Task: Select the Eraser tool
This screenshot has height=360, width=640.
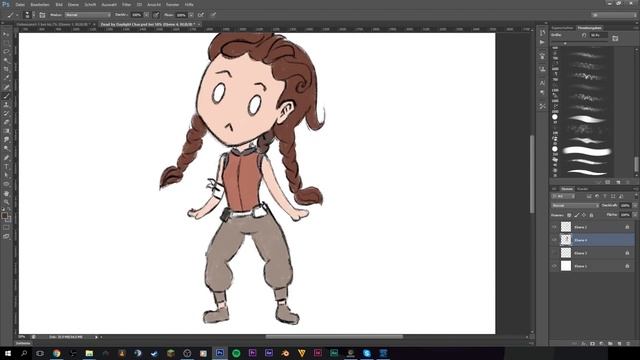Action: pyautogui.click(x=6, y=122)
